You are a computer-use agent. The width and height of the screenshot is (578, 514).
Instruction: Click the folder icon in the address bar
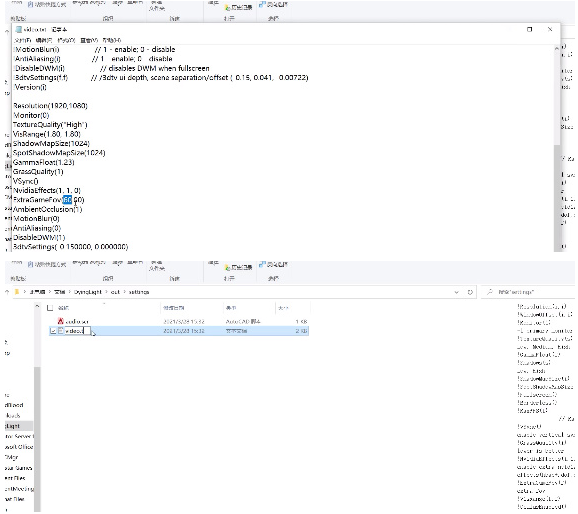[17, 292]
